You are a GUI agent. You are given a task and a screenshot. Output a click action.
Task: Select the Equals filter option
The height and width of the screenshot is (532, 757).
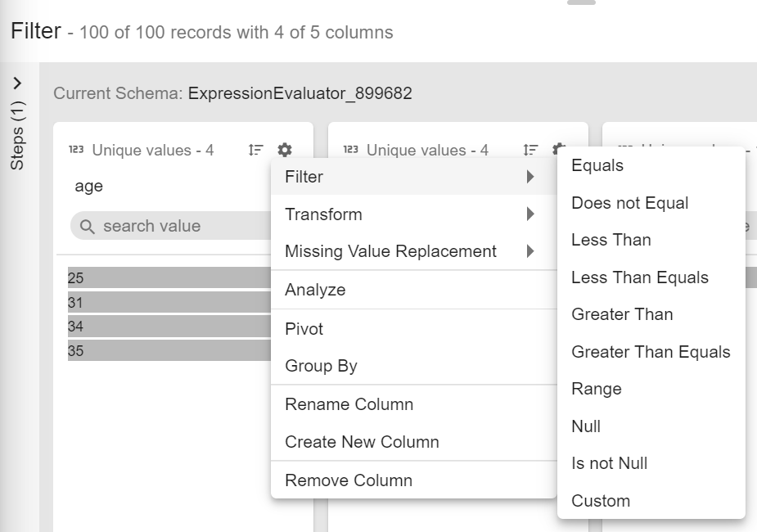[597, 165]
